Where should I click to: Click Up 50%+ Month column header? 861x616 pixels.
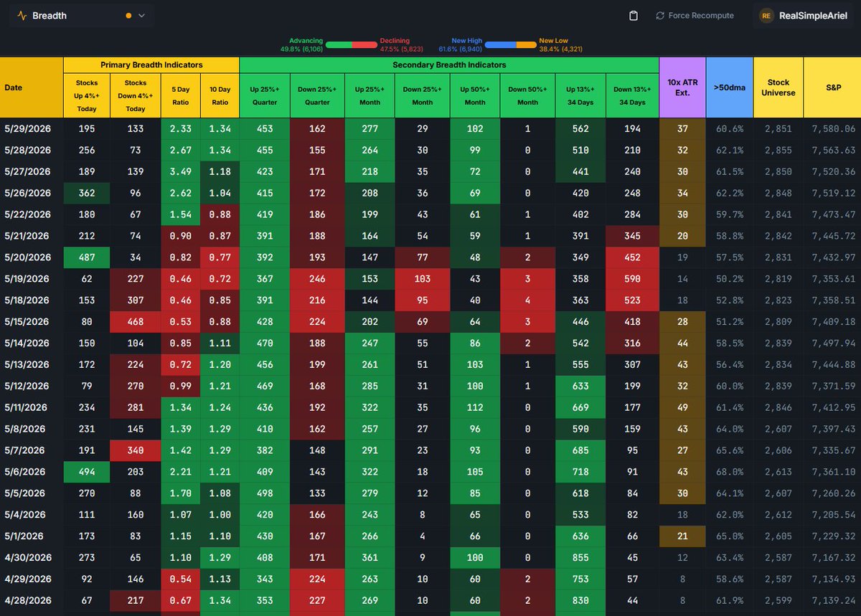[475, 96]
